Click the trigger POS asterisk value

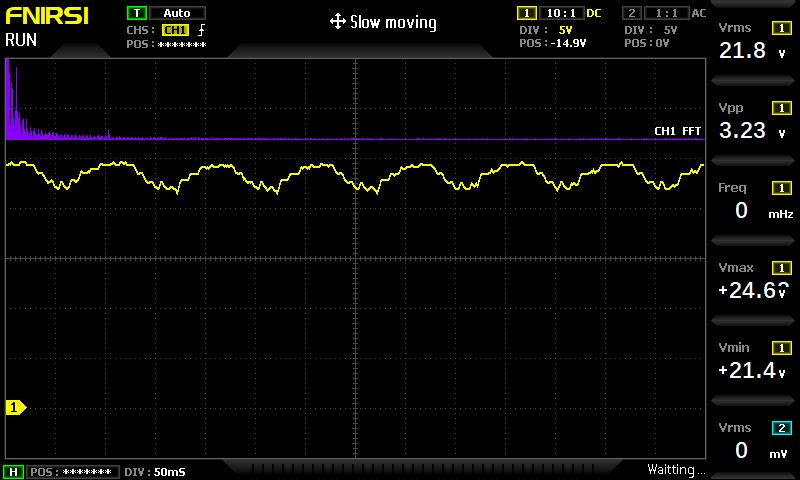click(x=182, y=45)
